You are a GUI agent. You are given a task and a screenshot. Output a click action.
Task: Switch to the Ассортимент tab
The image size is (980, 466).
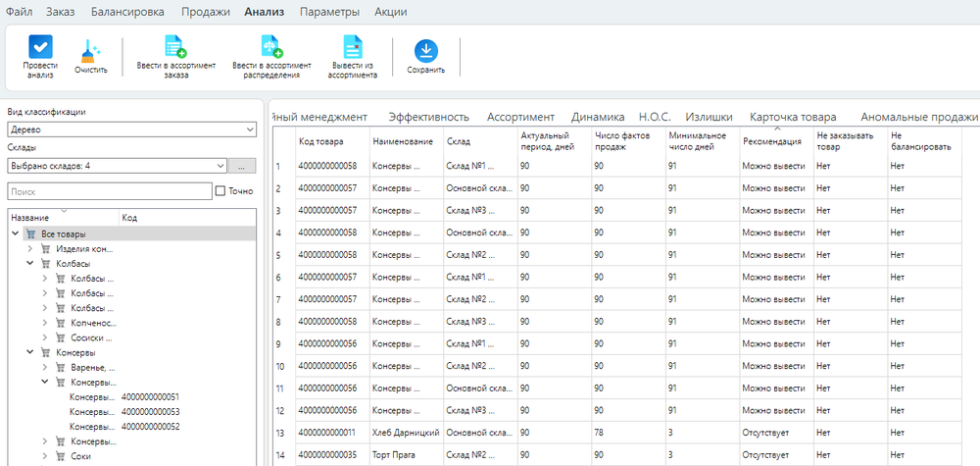click(x=520, y=117)
